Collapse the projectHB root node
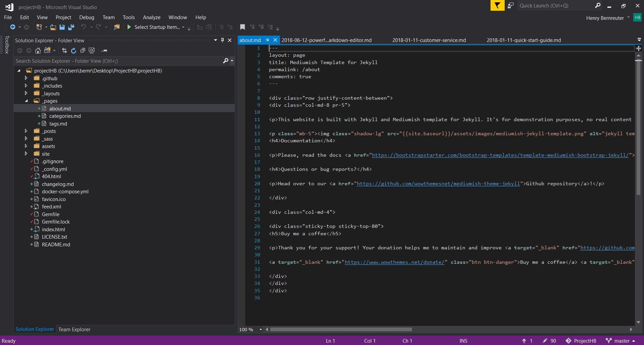Viewport: 644px width, 345px height. click(x=19, y=70)
